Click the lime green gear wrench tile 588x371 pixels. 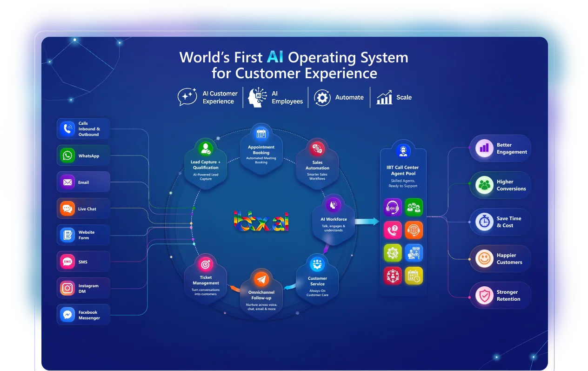coord(393,253)
